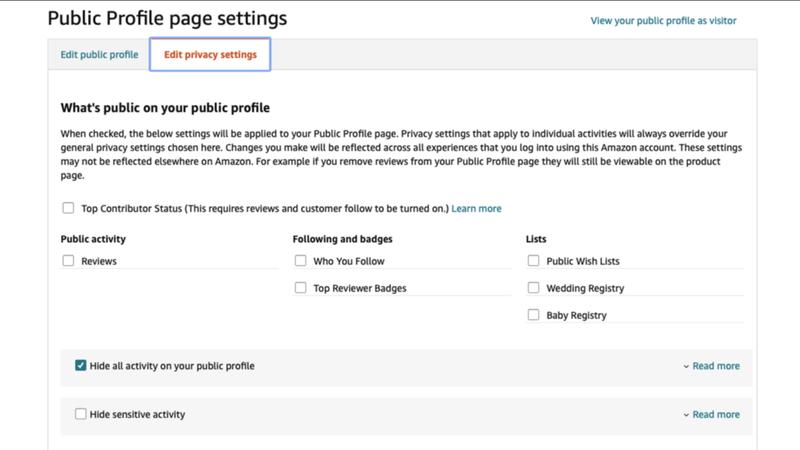The height and width of the screenshot is (450, 800).
Task: Click the Top Reviewer Badges label text
Action: 360,288
